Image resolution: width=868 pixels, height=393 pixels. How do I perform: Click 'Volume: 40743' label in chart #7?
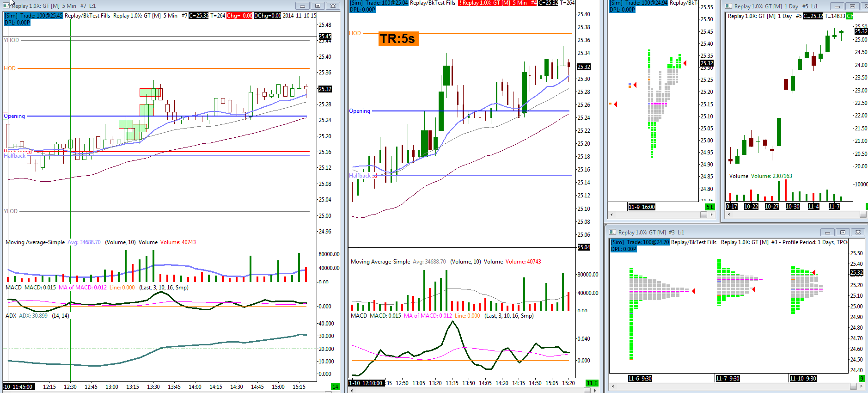coord(178,242)
